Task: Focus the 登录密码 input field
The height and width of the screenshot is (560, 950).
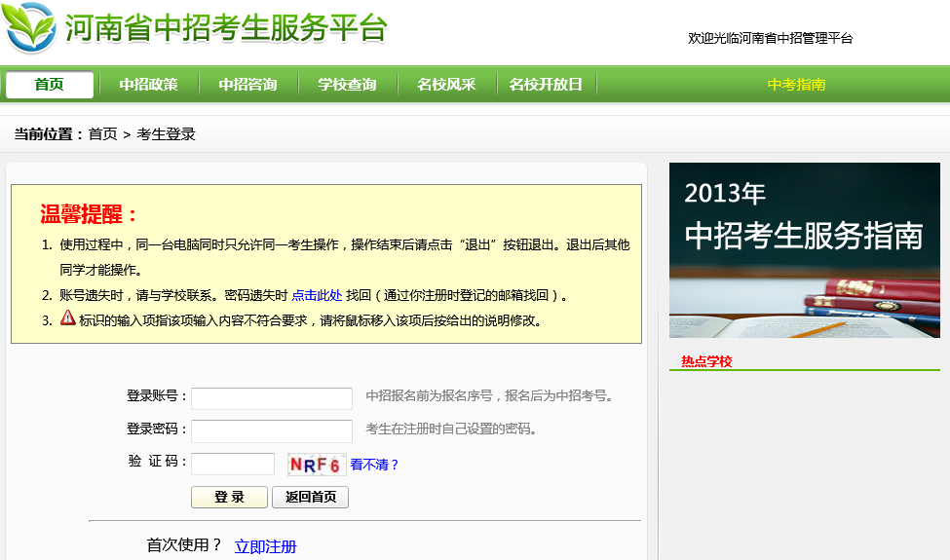Action: pyautogui.click(x=272, y=430)
